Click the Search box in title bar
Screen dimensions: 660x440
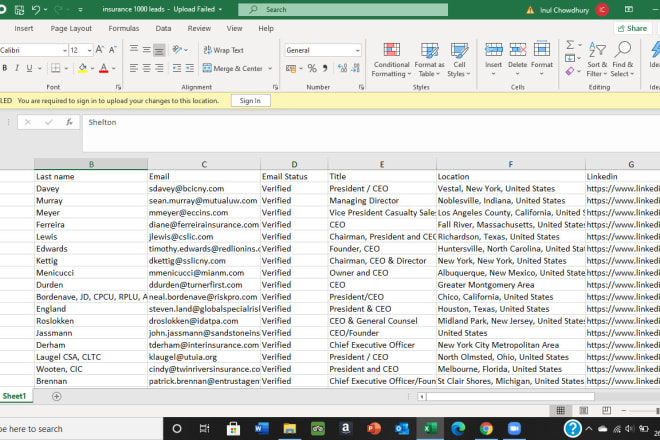pyautogui.click(x=343, y=9)
